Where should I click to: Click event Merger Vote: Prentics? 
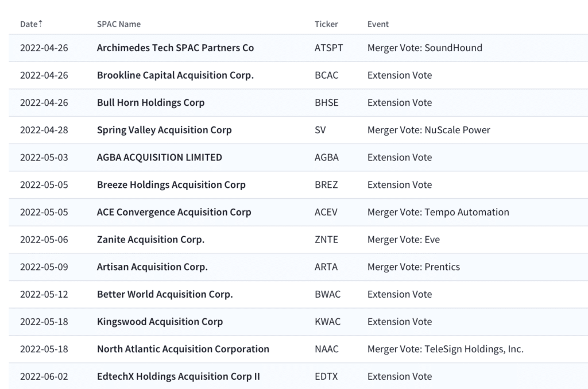click(413, 267)
